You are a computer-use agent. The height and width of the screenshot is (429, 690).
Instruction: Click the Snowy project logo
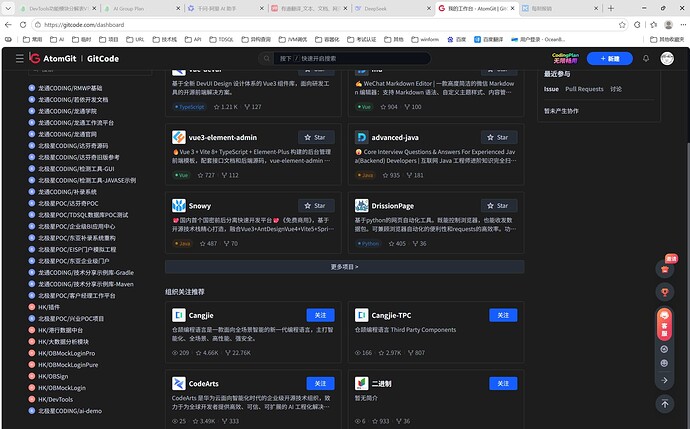[x=179, y=205]
